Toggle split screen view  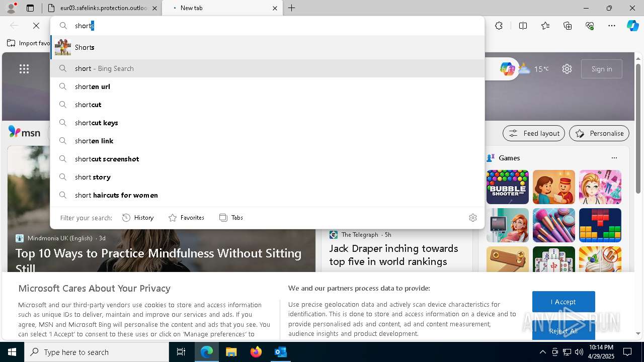coord(523,26)
